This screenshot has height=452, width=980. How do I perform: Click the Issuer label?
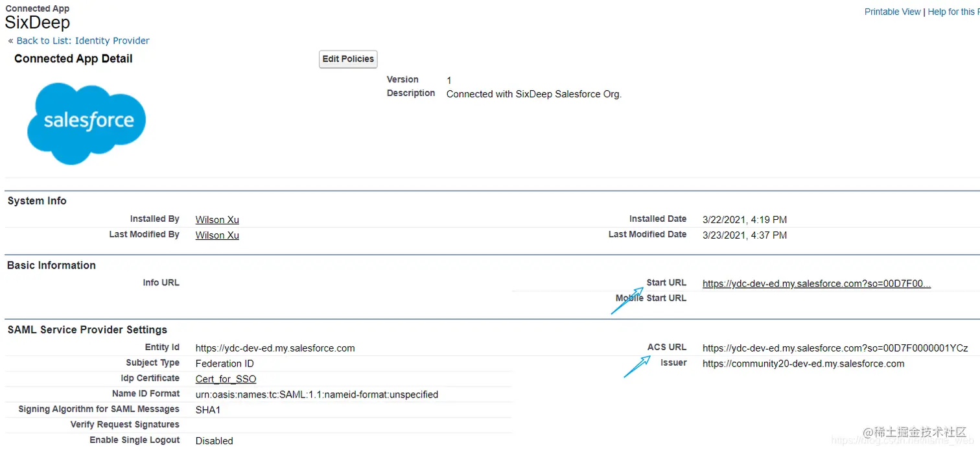tap(673, 363)
